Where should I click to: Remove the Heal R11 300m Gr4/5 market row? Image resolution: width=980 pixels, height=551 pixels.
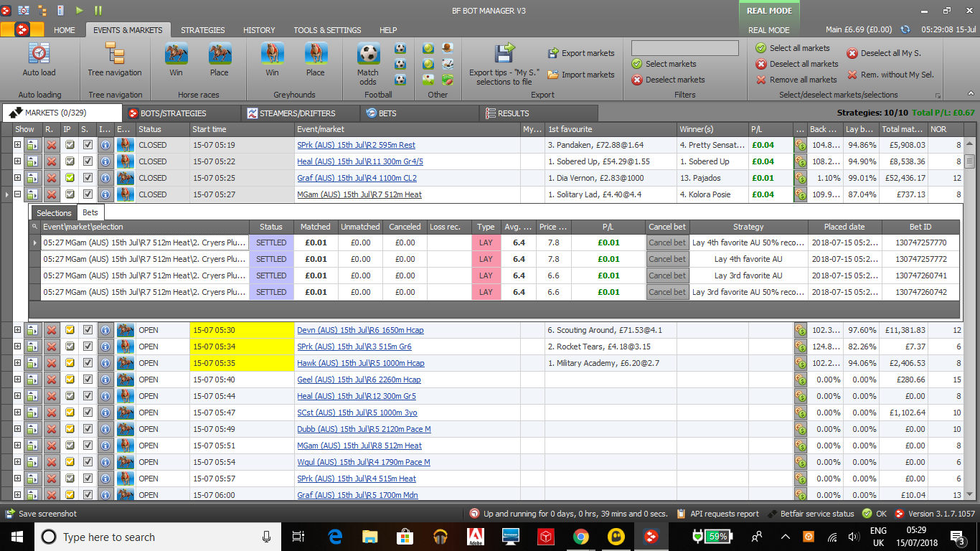pyautogui.click(x=51, y=161)
